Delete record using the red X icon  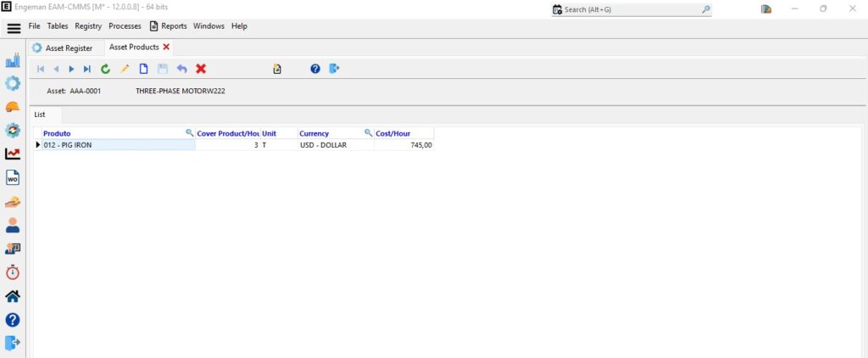coord(201,69)
